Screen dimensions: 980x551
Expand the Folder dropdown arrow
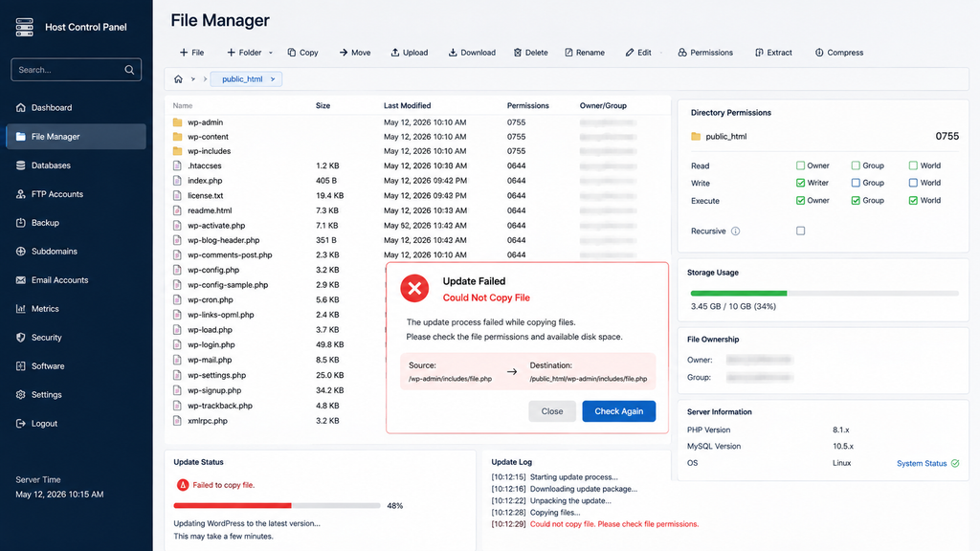point(271,54)
